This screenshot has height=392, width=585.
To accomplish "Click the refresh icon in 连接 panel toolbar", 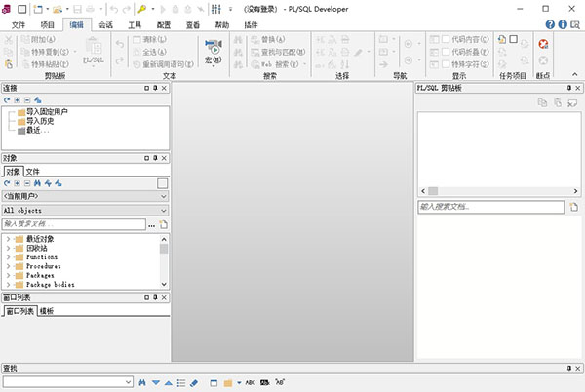I will tap(6, 100).
